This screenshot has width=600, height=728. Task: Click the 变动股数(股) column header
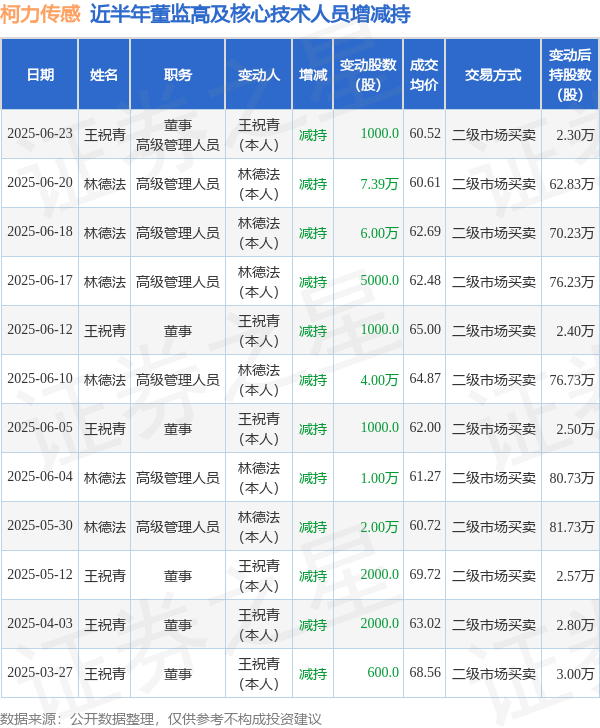click(x=368, y=75)
